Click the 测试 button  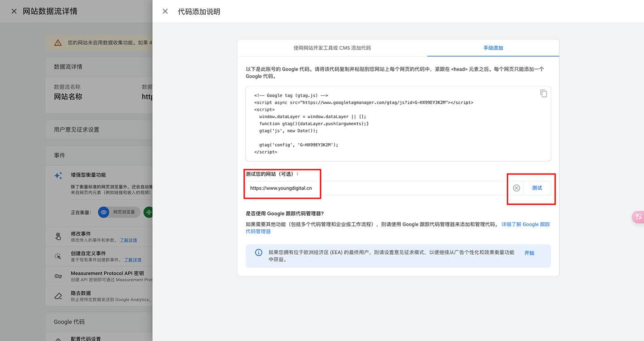point(537,188)
